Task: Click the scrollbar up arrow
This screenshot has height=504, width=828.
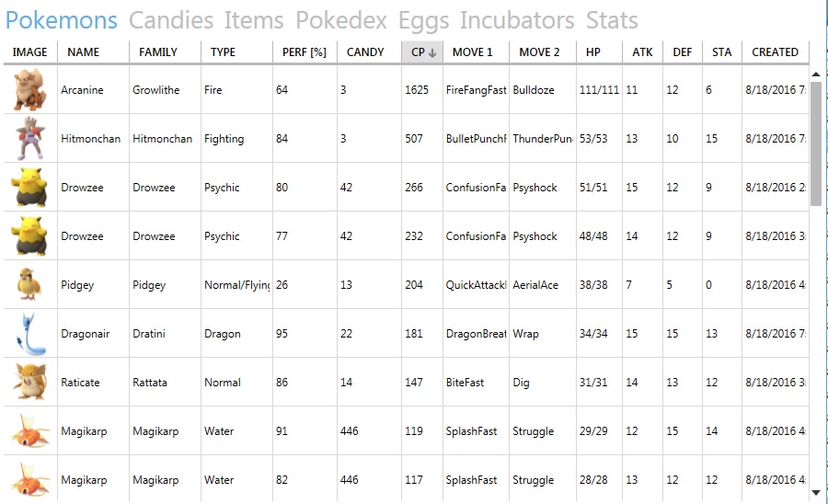Action: [x=816, y=74]
